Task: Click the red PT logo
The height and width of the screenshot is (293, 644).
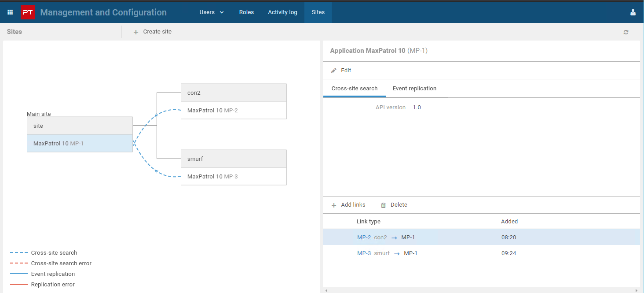Action: [x=28, y=12]
